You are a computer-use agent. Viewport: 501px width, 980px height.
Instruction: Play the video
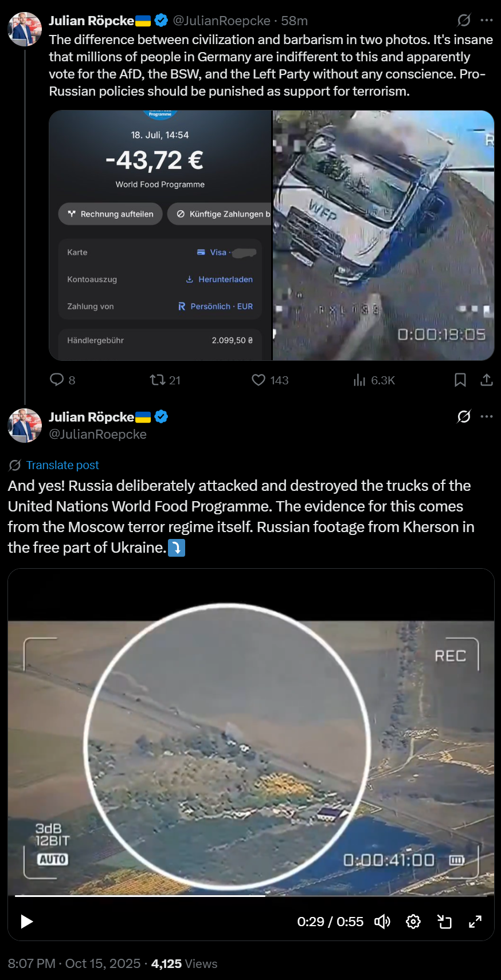[26, 921]
